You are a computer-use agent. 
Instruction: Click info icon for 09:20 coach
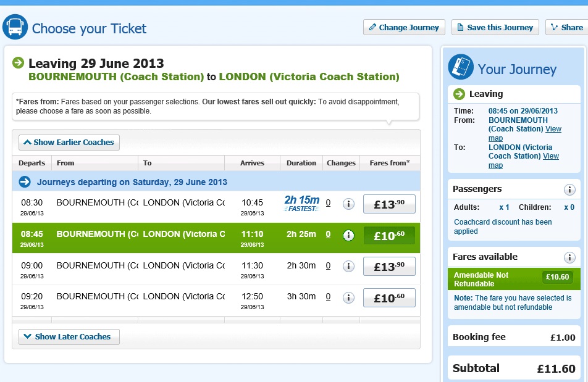[x=348, y=297]
